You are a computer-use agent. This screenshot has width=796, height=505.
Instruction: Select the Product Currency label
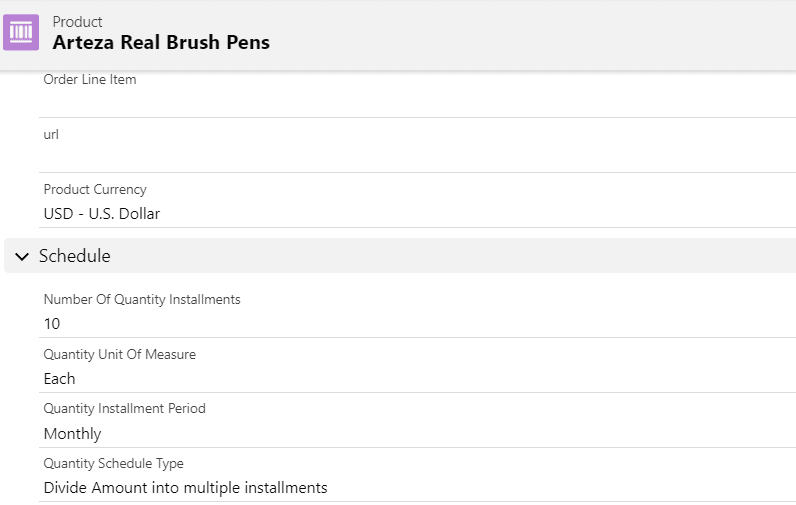pos(95,189)
